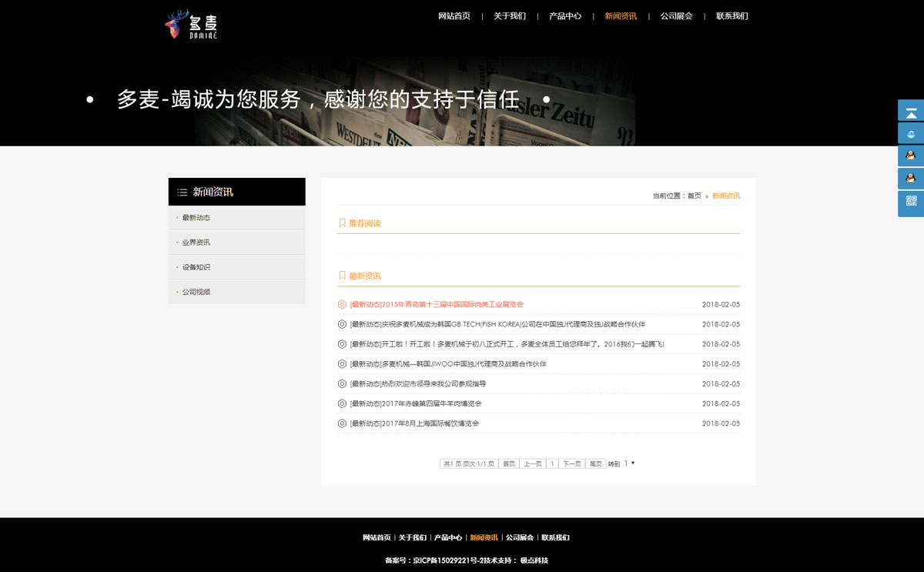Click 公司展会 in the footer links

519,537
